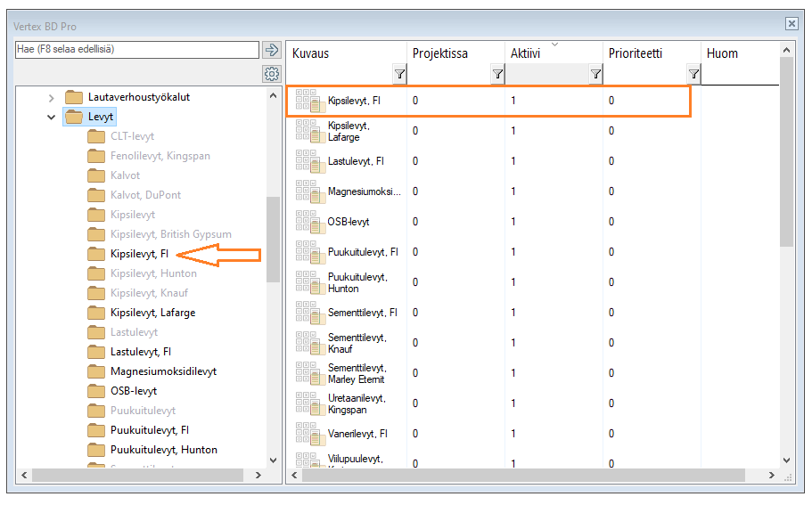Select Magnesiumoksidilevyt folder in tree
Viewport: 812px width, 505px height.
point(163,371)
